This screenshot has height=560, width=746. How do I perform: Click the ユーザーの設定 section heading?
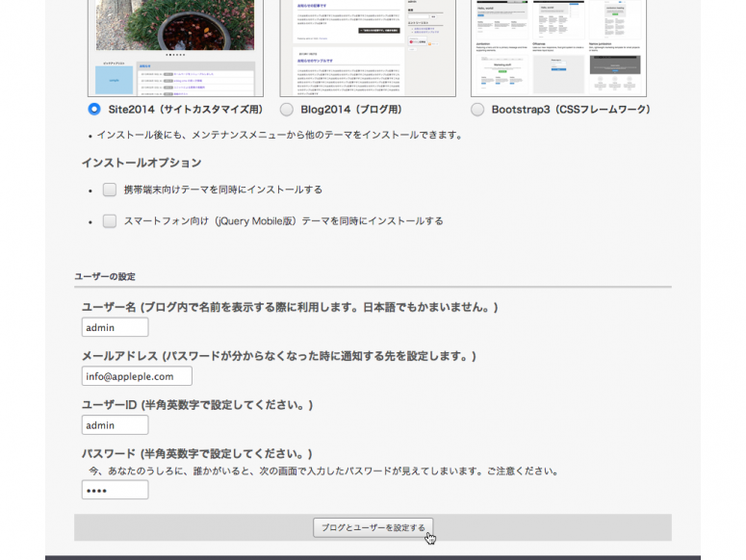pyautogui.click(x=105, y=277)
